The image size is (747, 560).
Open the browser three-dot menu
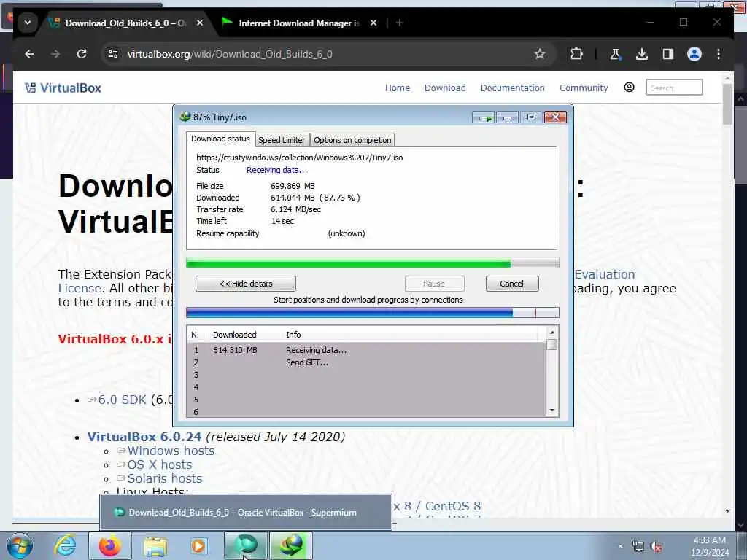tap(719, 54)
